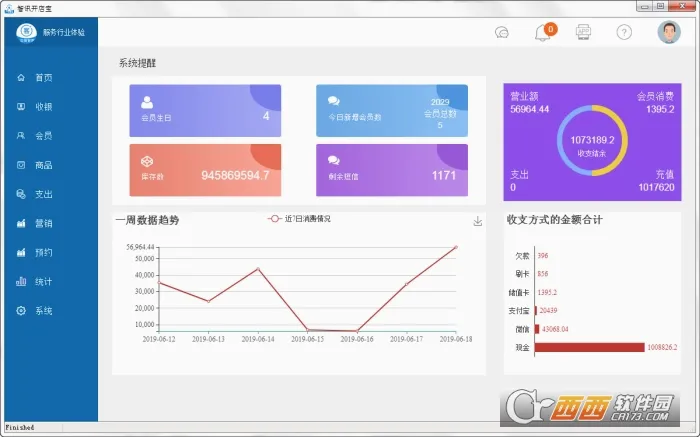Click the 现金 bar in payment chart
This screenshot has height=437, width=700.
[x=589, y=347]
